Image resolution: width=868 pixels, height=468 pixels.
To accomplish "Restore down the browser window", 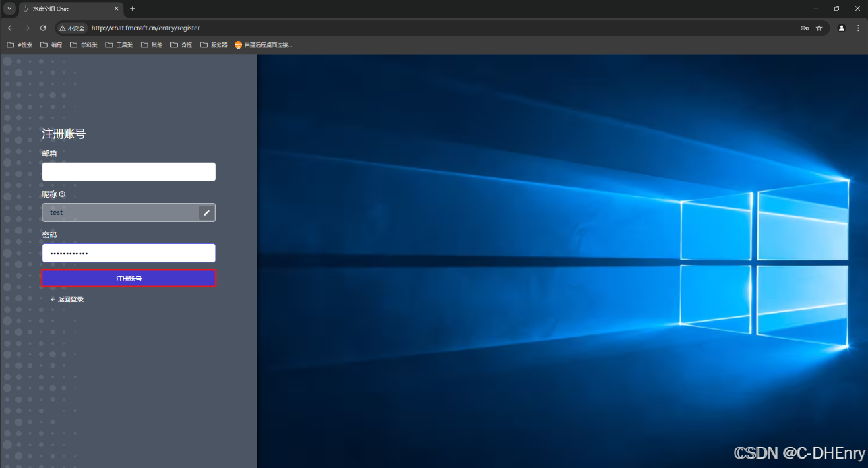I will pos(837,9).
